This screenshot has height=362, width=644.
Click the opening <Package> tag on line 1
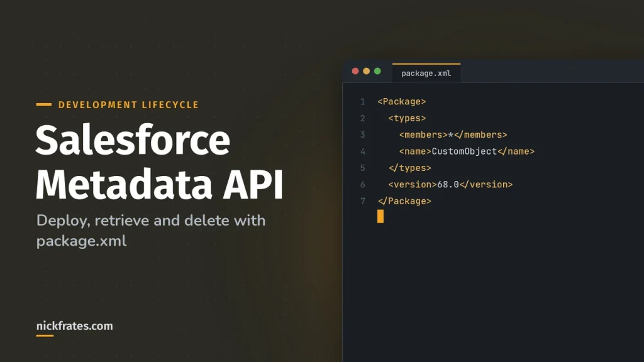[x=402, y=101]
